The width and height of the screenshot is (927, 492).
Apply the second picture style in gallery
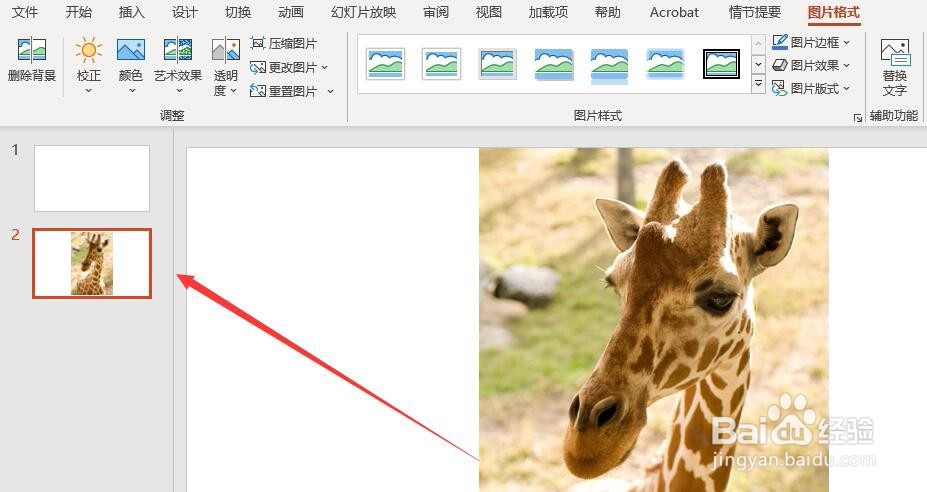coord(442,64)
